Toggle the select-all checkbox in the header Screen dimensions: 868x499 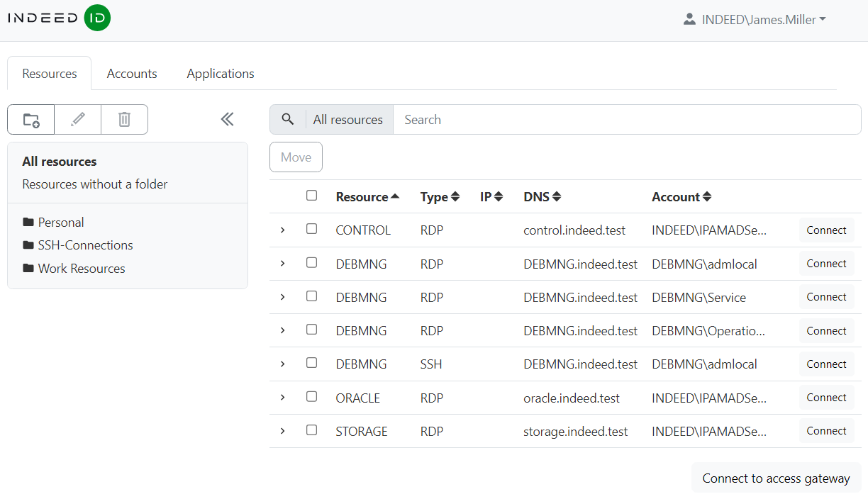[x=312, y=196]
